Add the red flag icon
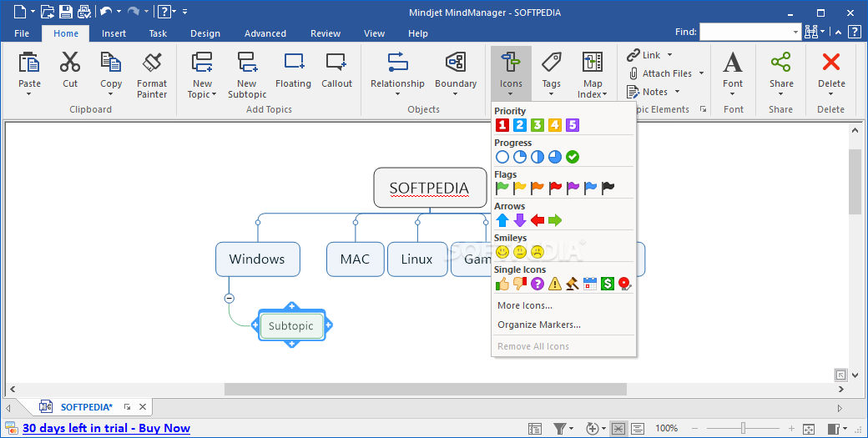Screen dimensions: 868x438 (x=555, y=189)
